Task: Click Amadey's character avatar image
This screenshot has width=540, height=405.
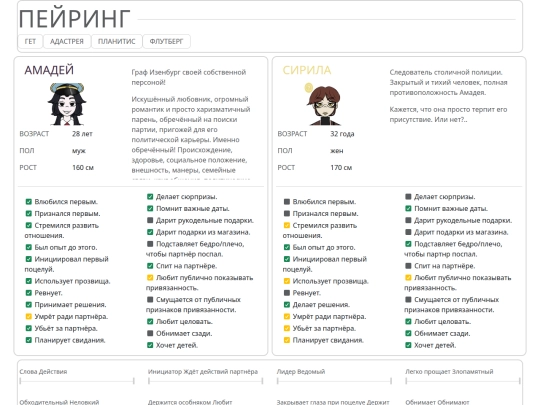Action: (x=67, y=104)
